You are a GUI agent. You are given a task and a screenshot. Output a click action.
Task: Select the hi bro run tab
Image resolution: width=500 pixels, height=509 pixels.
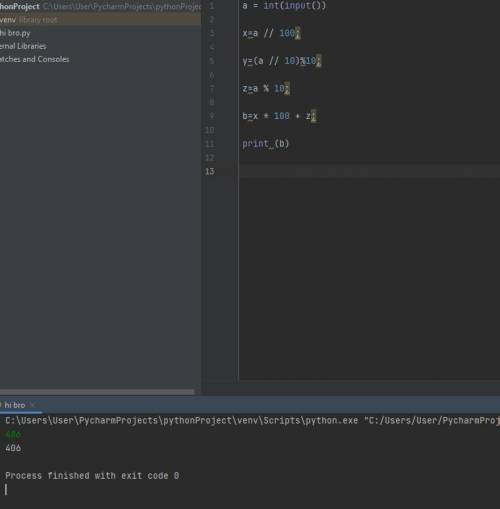14,405
